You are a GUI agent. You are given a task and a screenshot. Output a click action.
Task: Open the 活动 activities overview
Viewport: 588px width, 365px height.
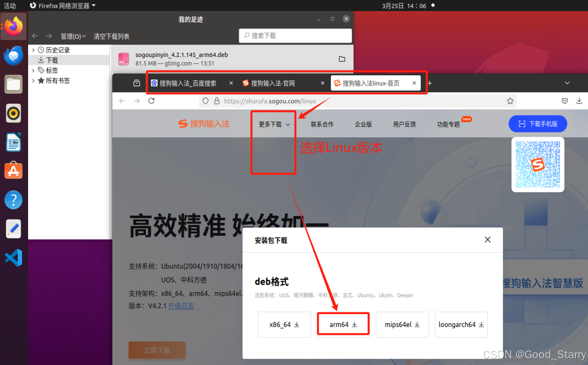[x=10, y=6]
